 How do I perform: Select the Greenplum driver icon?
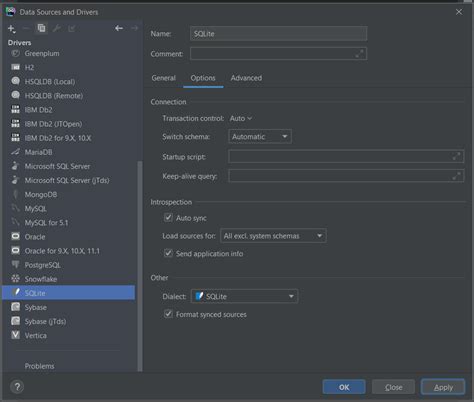15,53
